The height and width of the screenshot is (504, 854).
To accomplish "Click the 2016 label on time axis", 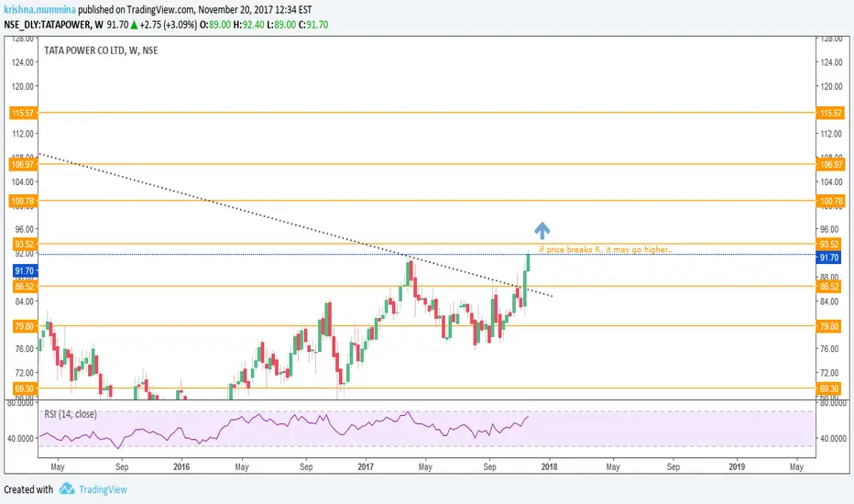I will tap(181, 466).
